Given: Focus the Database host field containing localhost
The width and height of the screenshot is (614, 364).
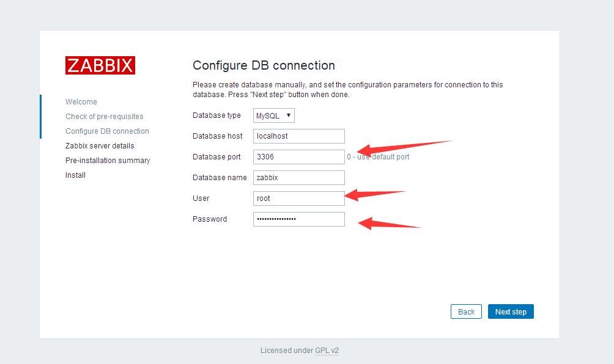Looking at the screenshot, I should (298, 136).
